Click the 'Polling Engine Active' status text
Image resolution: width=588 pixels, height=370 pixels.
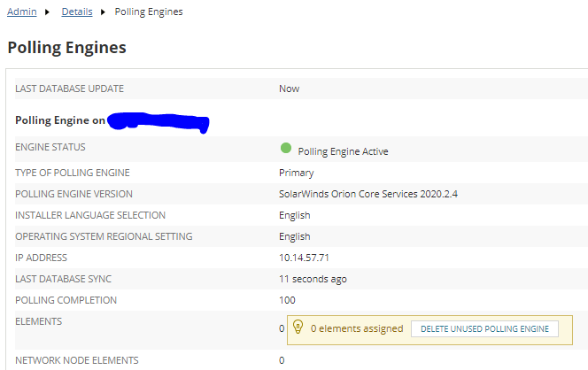coord(343,151)
